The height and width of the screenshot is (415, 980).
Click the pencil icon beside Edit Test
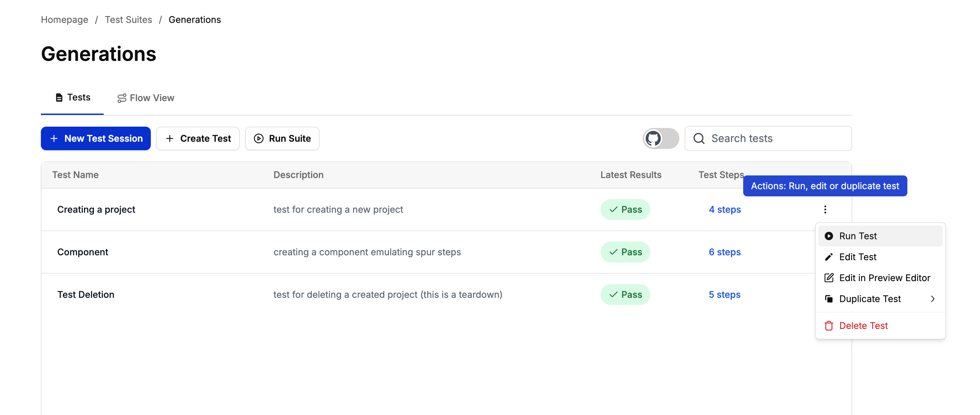click(x=828, y=257)
